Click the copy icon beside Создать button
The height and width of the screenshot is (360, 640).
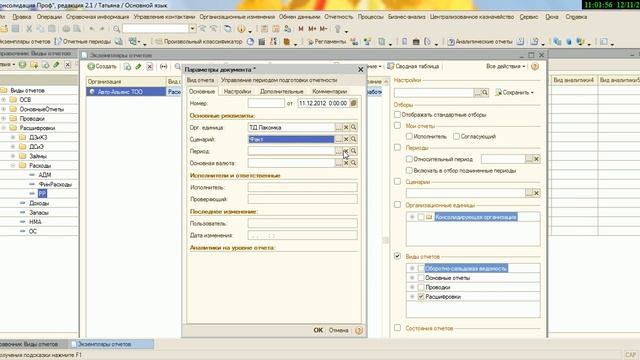[x=127, y=67]
